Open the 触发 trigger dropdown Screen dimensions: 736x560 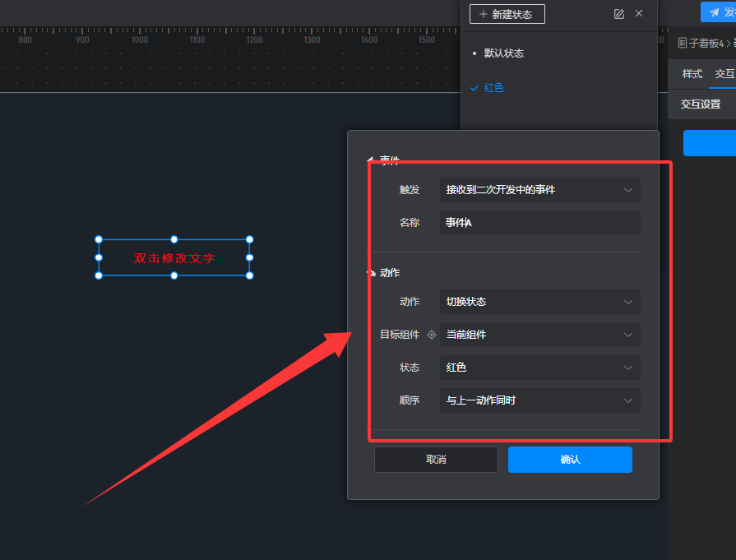point(539,190)
